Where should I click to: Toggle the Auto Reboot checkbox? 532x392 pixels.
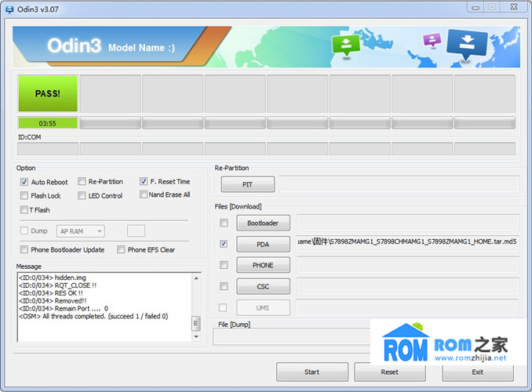tap(24, 182)
